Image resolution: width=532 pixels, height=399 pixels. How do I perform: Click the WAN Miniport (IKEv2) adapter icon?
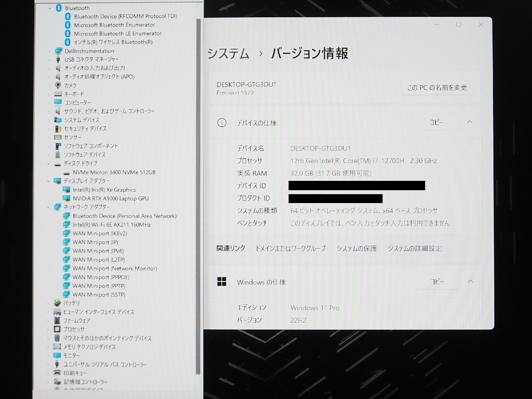click(x=66, y=233)
